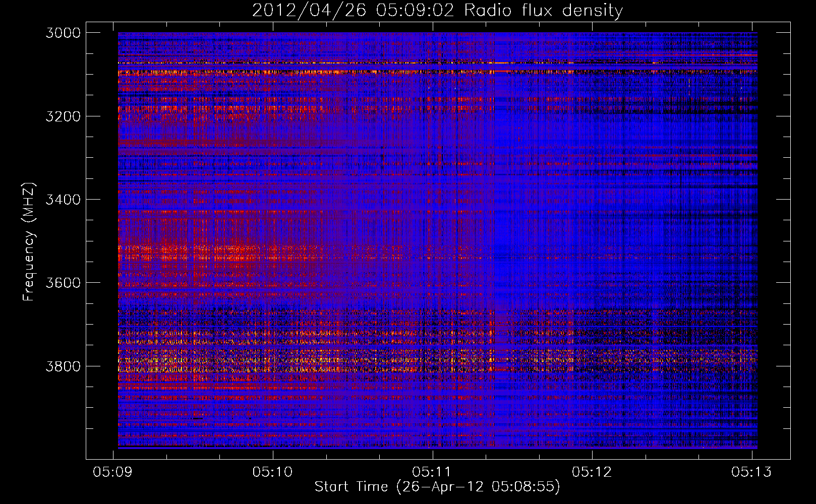Click the "Start Time (26-Apr-12 05:08:55)" label

coord(437,487)
